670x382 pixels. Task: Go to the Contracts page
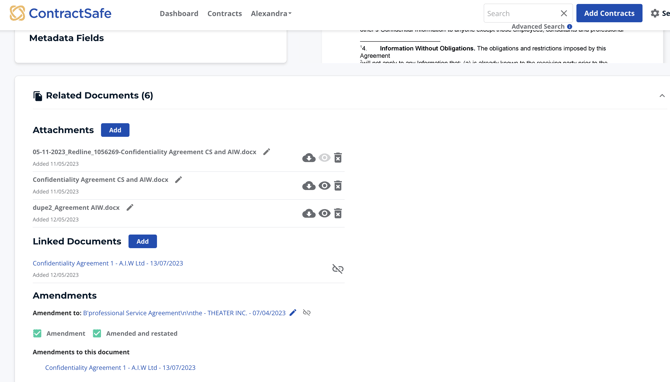coord(224,14)
